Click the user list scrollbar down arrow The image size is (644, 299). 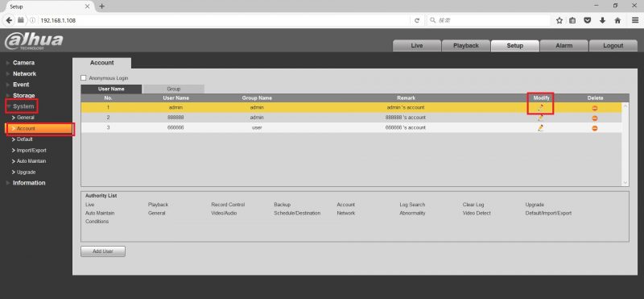pyautogui.click(x=625, y=183)
